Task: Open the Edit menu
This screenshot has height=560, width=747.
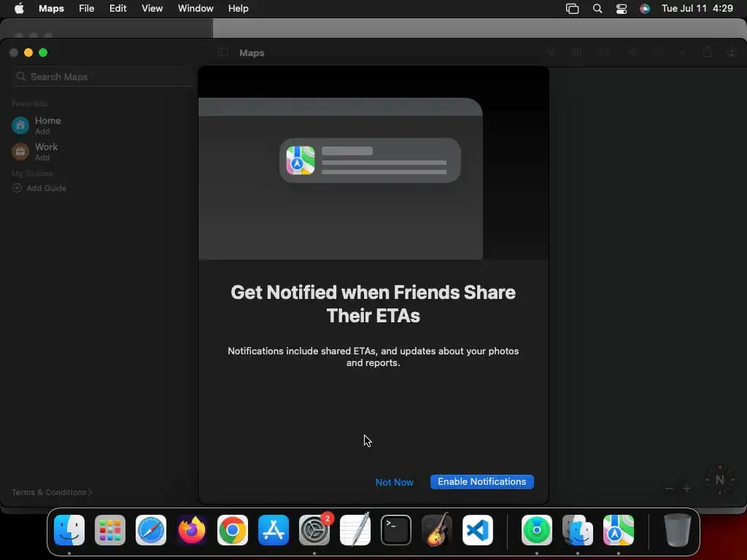Action: (x=117, y=9)
